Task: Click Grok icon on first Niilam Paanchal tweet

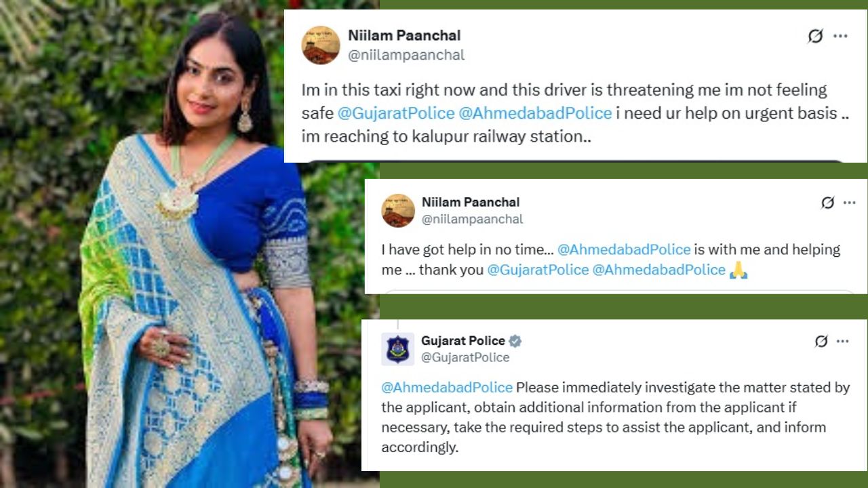Action: point(815,37)
